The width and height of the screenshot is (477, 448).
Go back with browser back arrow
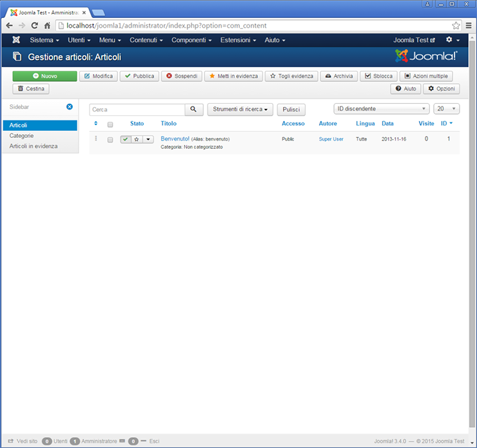click(x=9, y=26)
